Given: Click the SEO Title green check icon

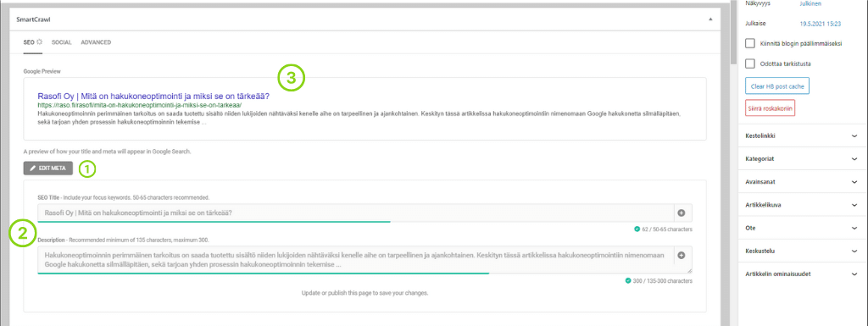Looking at the screenshot, I should click(x=637, y=229).
